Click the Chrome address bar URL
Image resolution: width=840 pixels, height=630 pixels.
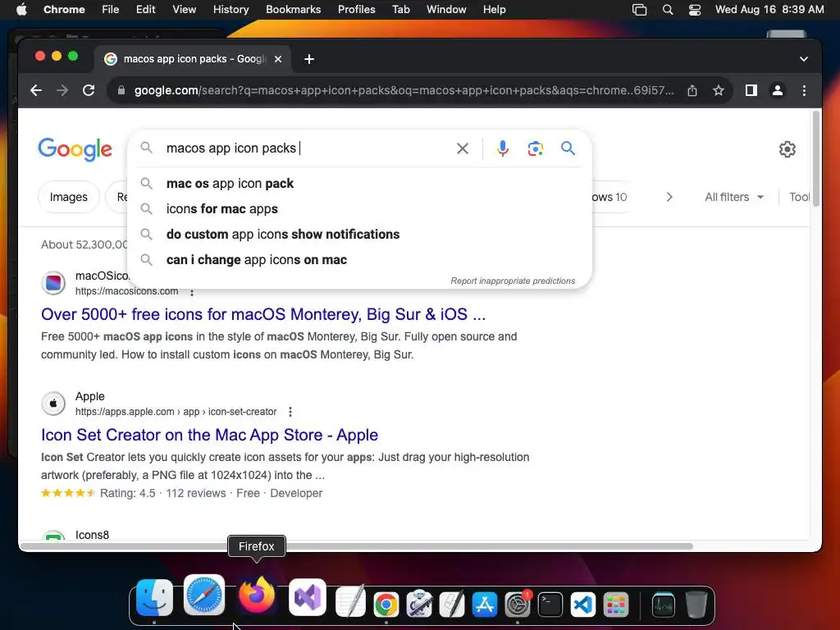[404, 90]
